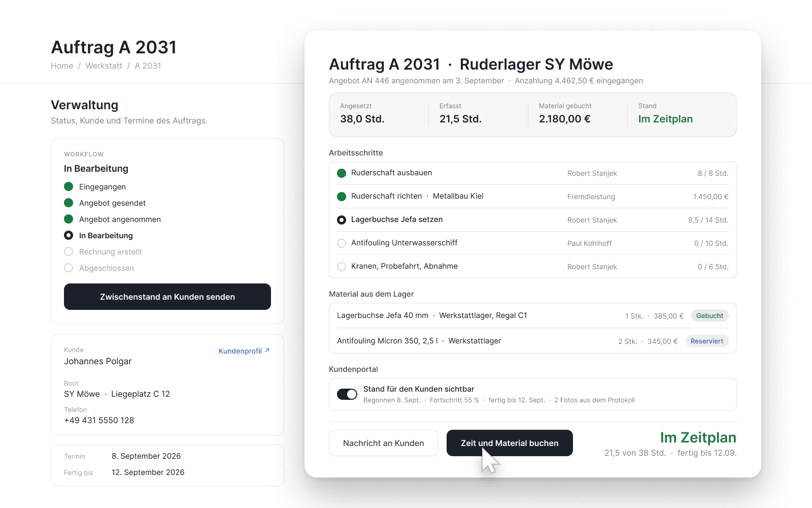Open the Ruderschaft ausbauen work step
The width and height of the screenshot is (812, 508).
click(533, 173)
